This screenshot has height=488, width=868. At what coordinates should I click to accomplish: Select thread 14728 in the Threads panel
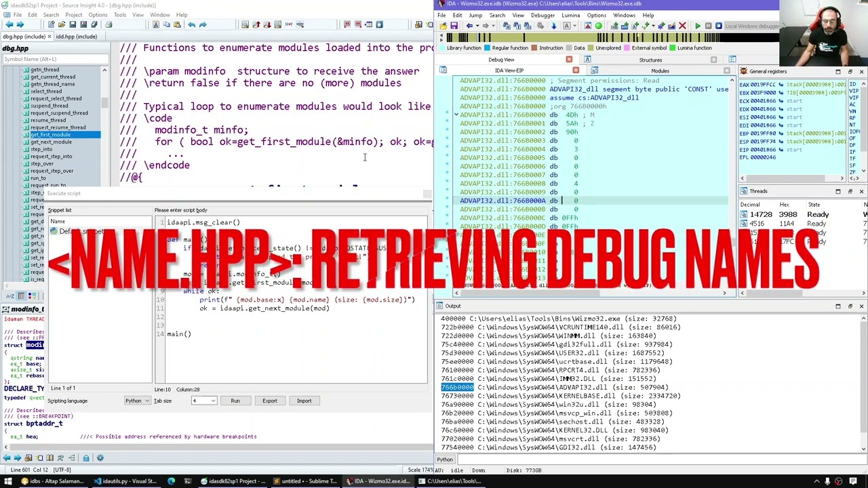[x=803, y=214]
